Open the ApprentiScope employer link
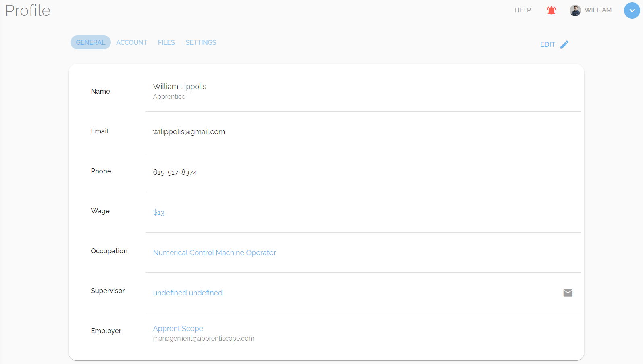Viewport: 643px width, 364px height. click(x=178, y=329)
